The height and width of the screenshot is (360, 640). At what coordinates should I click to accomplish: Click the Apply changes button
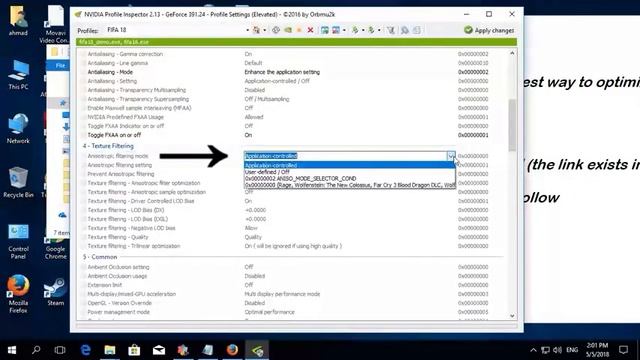(489, 30)
